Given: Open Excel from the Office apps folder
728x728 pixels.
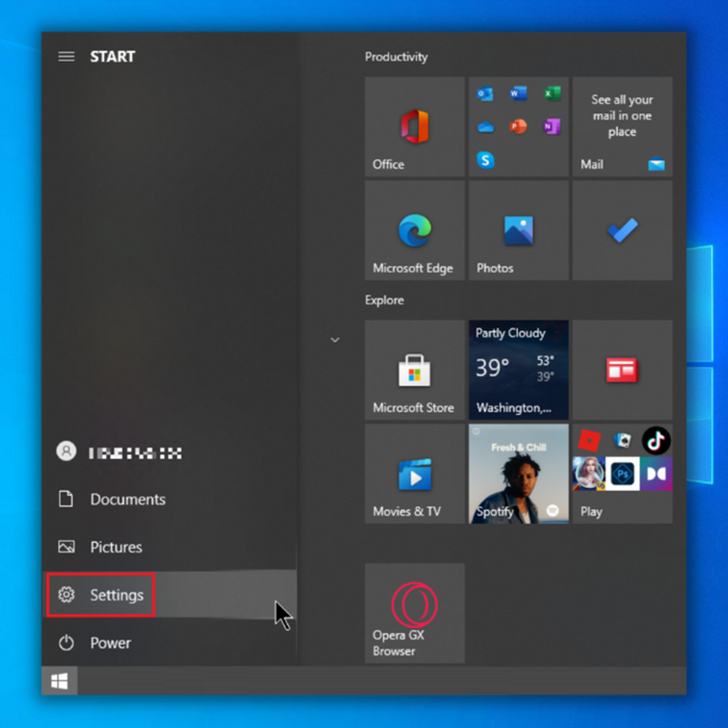Looking at the screenshot, I should 552,93.
